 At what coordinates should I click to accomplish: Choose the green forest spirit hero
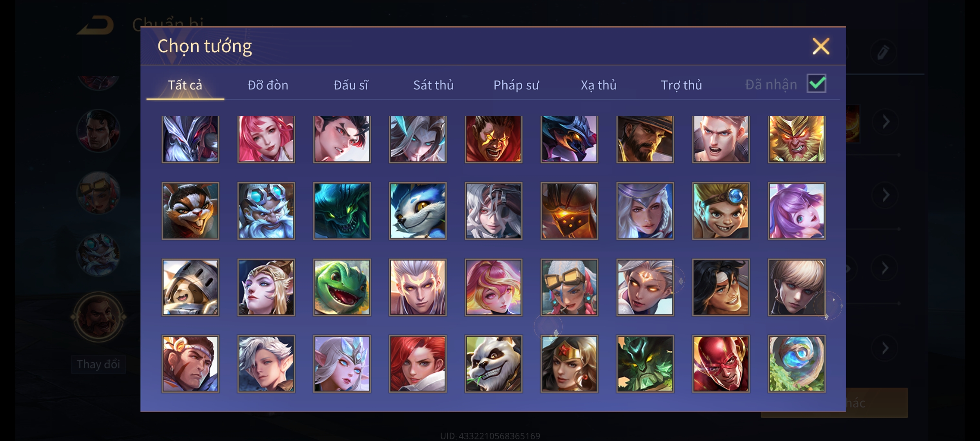pos(645,364)
